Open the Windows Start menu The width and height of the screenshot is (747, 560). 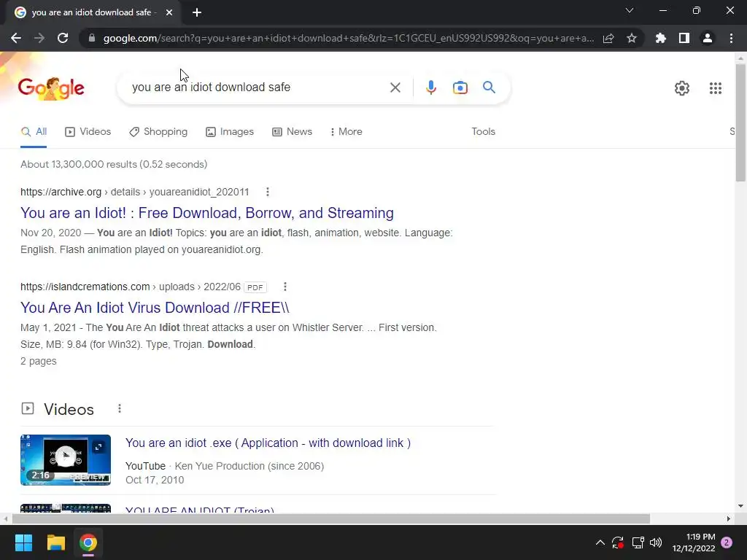point(23,542)
